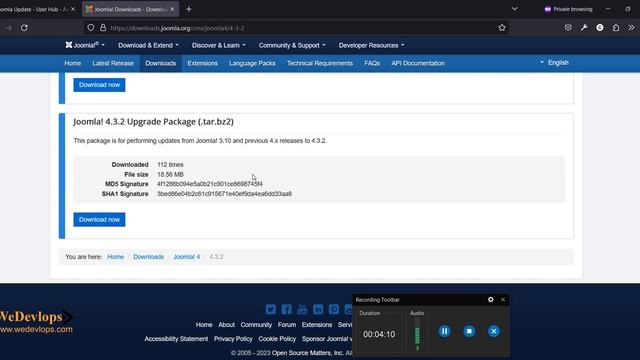Reload the page with the refresh icon
The height and width of the screenshot is (360, 640).
[x=24, y=28]
